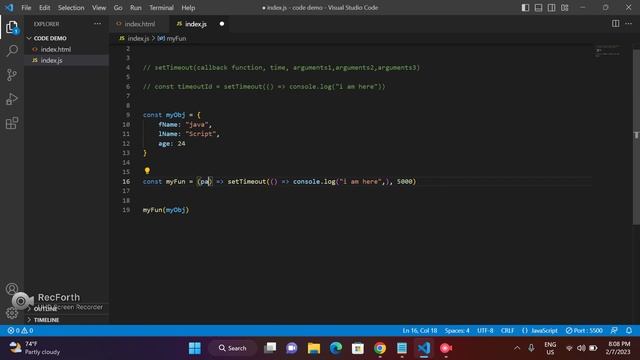Screen dimensions: 640x360
Task: Split the editor to the right
Action: (x=616, y=24)
